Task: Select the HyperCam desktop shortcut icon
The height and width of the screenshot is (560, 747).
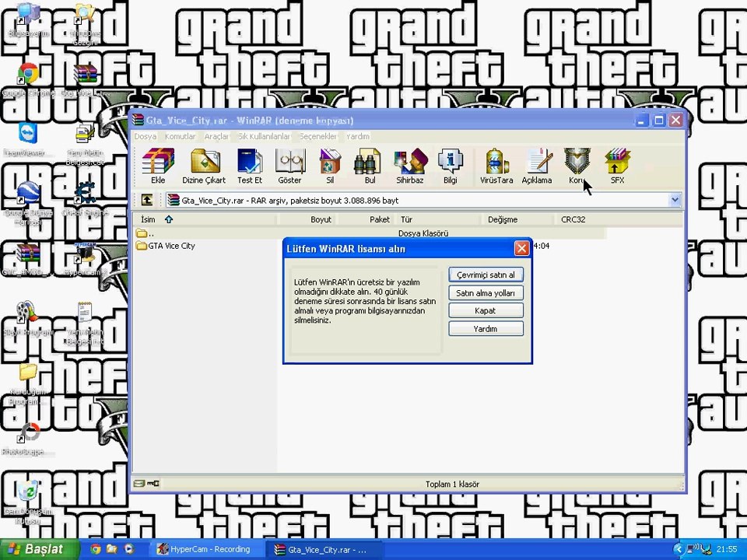Action: pos(85,259)
